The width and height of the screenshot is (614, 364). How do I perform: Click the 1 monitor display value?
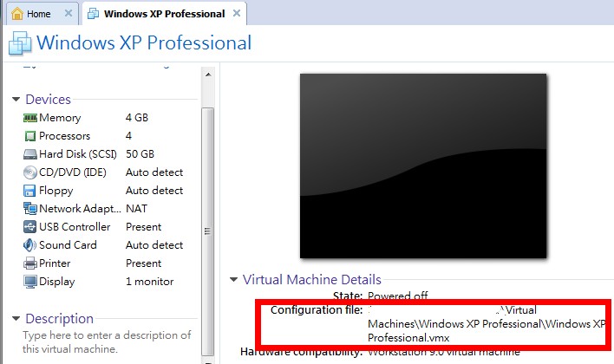click(x=149, y=282)
